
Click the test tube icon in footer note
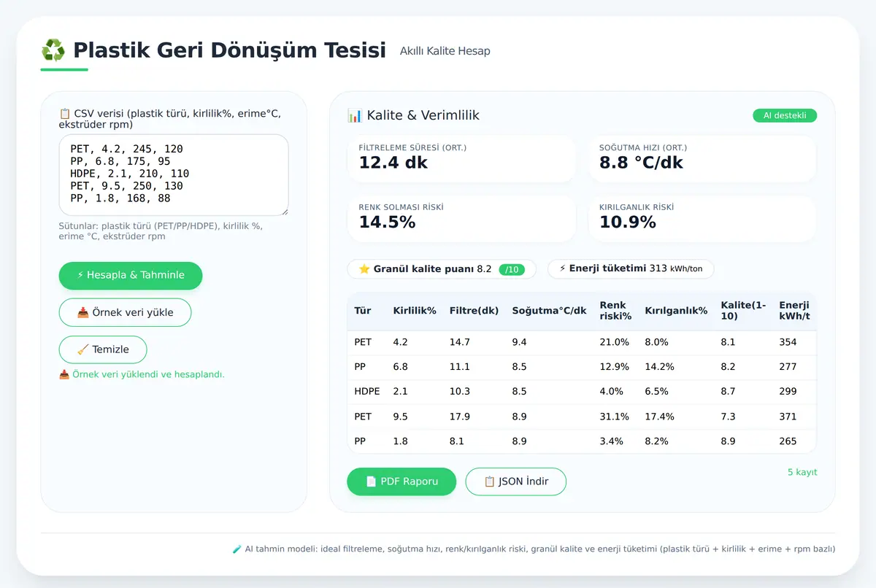tap(237, 549)
